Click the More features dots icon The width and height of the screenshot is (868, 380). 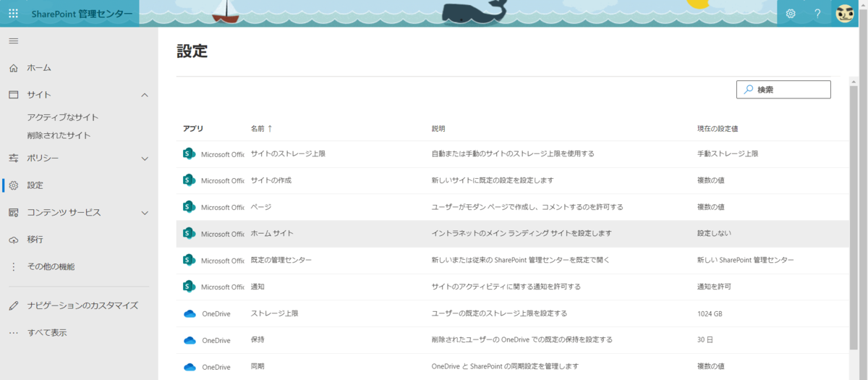tap(13, 266)
